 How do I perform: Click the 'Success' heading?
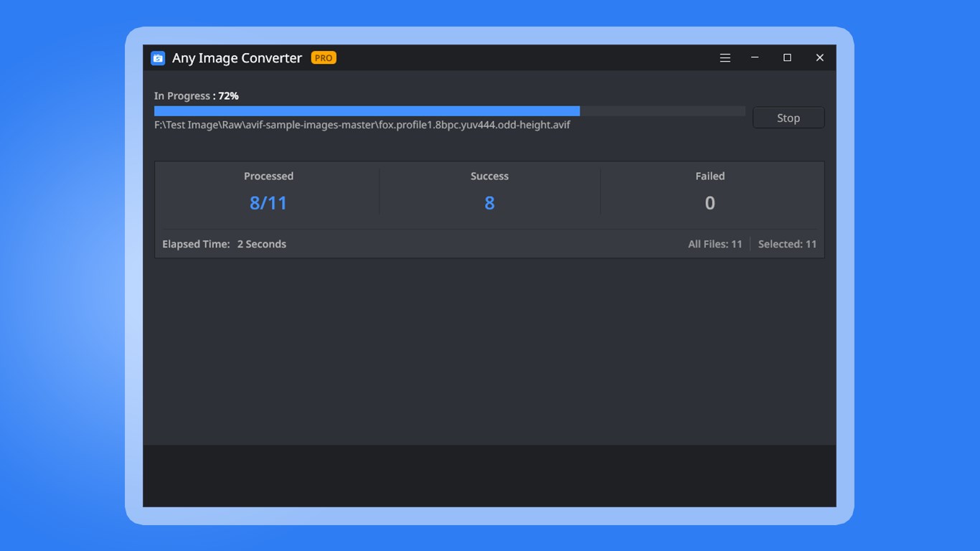[x=489, y=176]
